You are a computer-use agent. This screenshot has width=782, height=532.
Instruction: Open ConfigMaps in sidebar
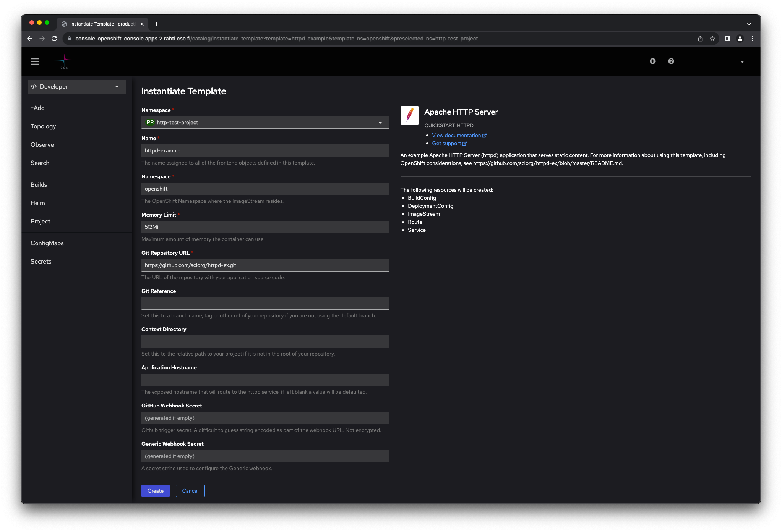pos(47,243)
